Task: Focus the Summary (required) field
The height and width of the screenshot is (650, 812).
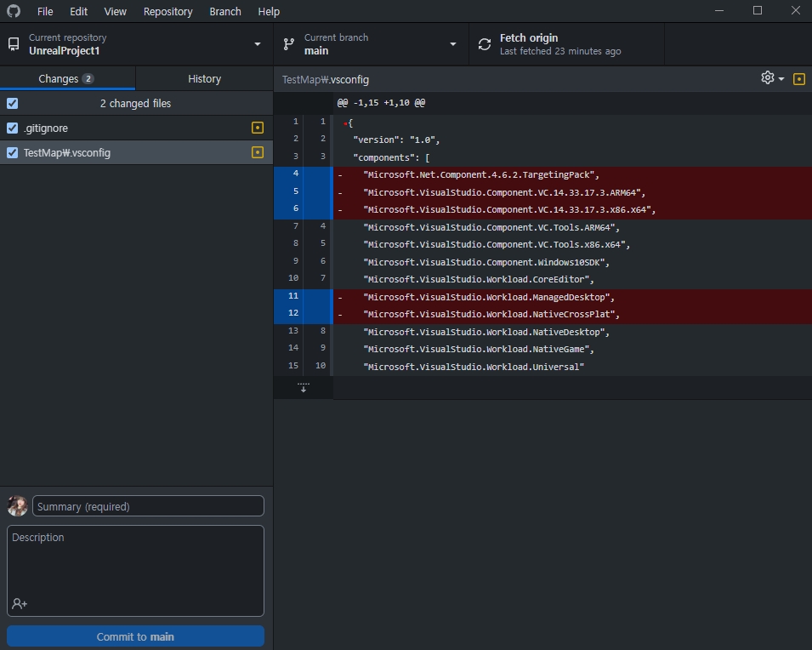Action: coord(148,506)
